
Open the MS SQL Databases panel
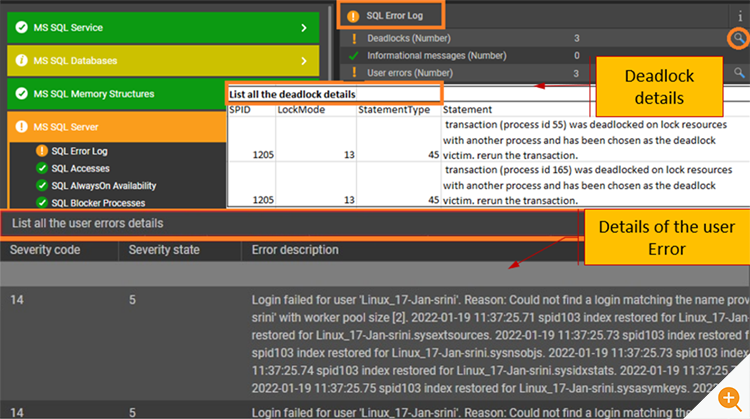pyautogui.click(x=163, y=61)
